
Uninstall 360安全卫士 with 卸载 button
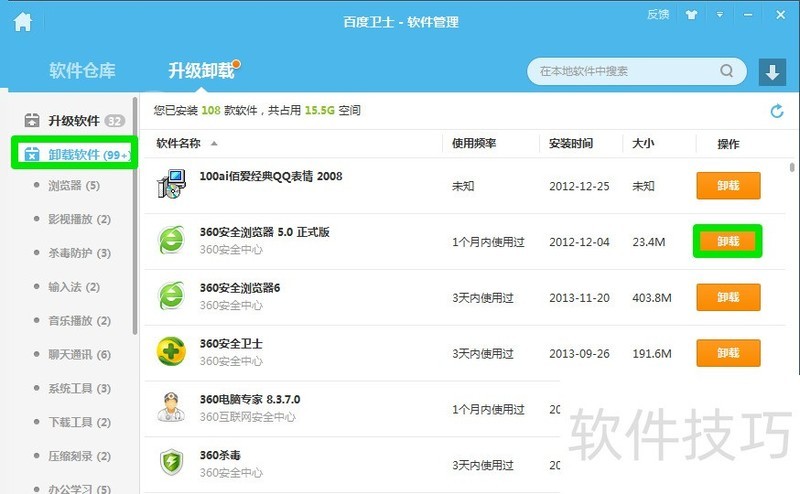(728, 353)
